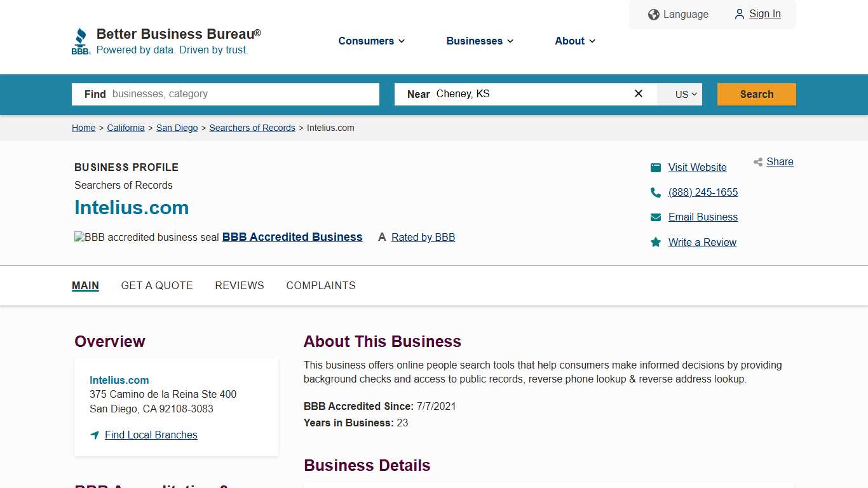Switch to the REVIEWS tab
Viewport: 868px width, 488px height.
pos(240,285)
